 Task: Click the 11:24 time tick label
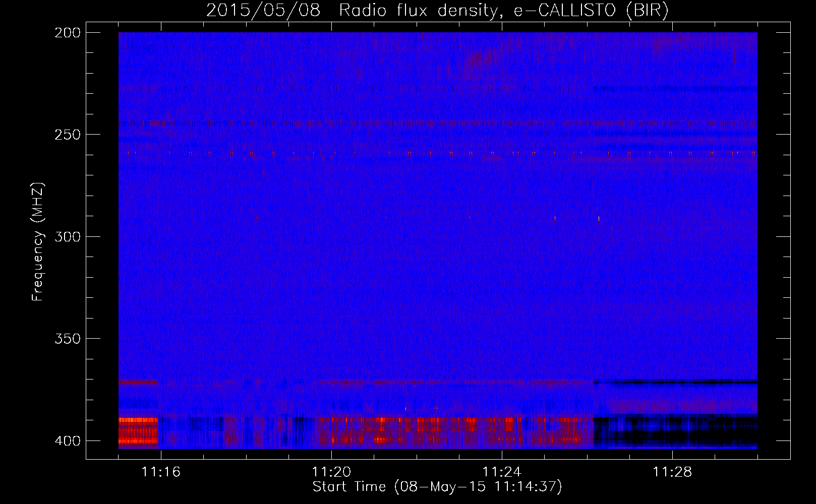(502, 472)
